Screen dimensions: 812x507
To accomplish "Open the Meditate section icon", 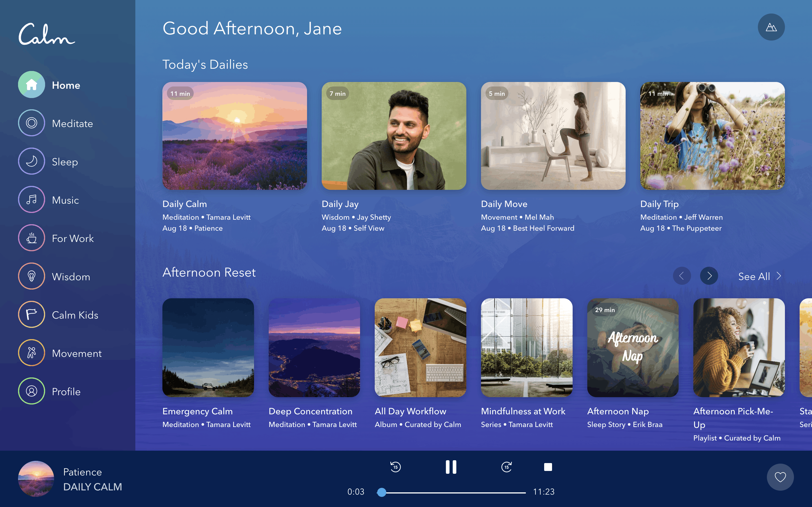I will click(x=32, y=123).
